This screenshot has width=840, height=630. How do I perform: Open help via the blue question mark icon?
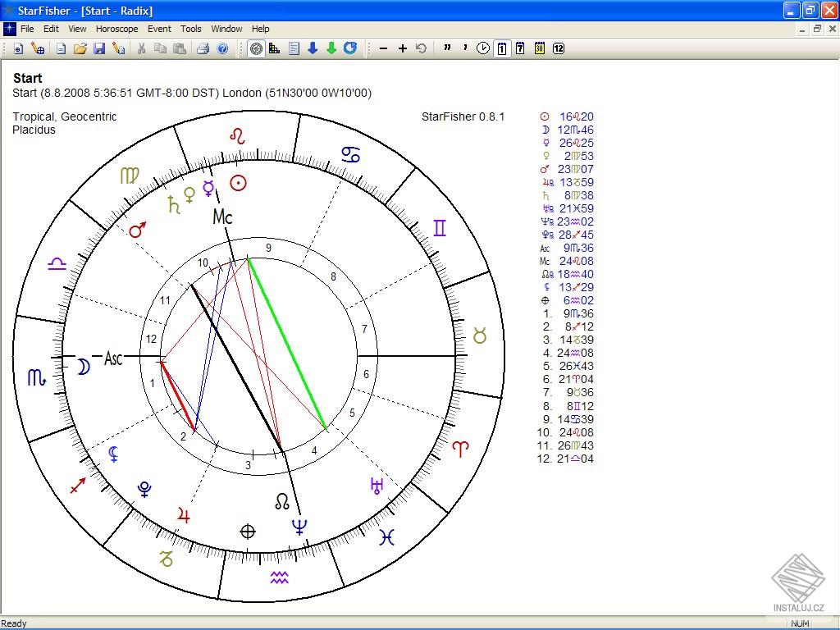(x=222, y=48)
